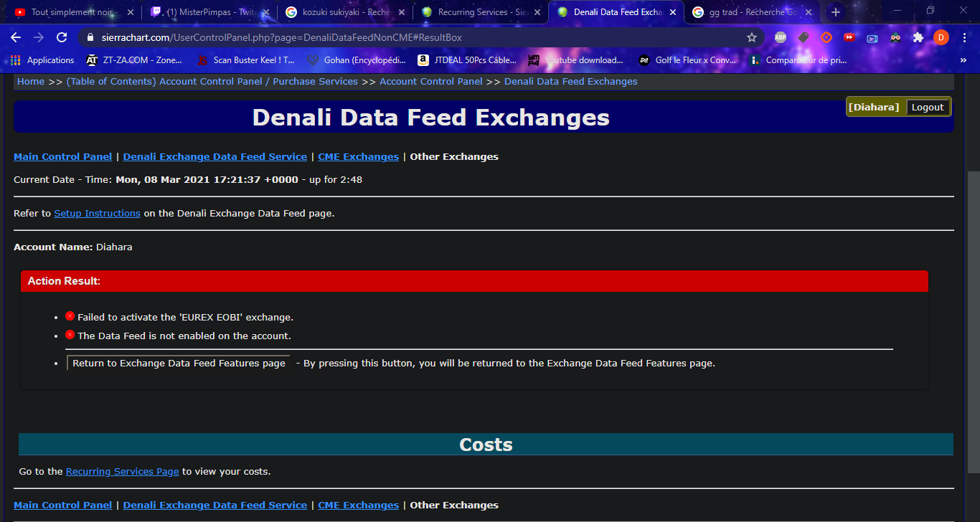This screenshot has width=980, height=522.
Task: Open the Account Control Panel breadcrumb link
Action: tap(431, 82)
